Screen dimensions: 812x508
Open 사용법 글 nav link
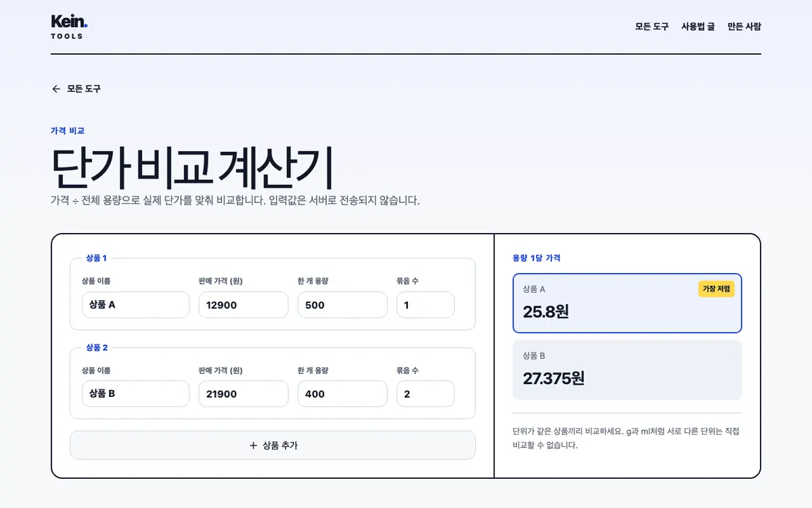698,26
